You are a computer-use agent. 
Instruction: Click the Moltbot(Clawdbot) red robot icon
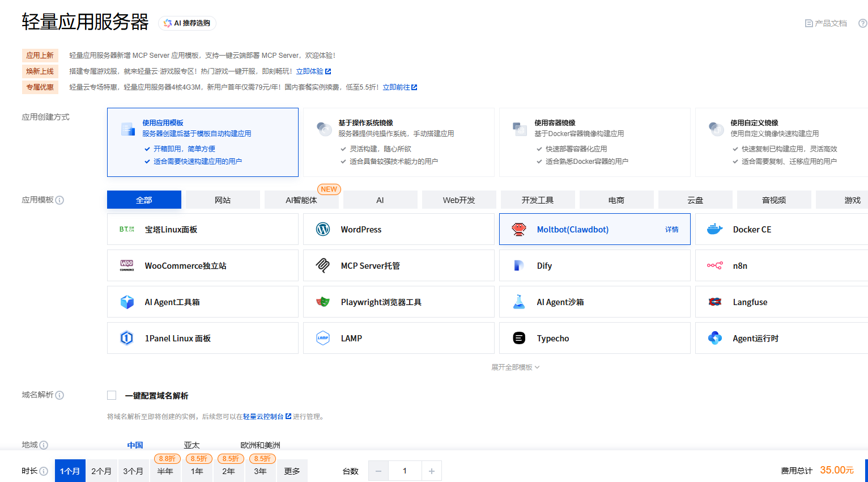[519, 230]
